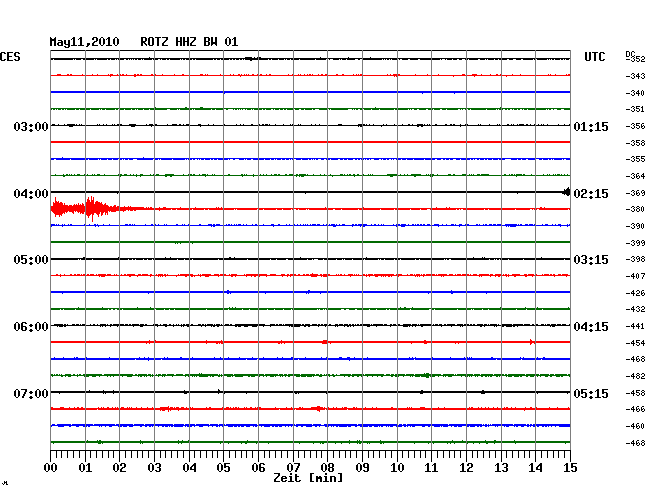
Task: Select minute tick label 15 on x-axis
Action: point(570,468)
